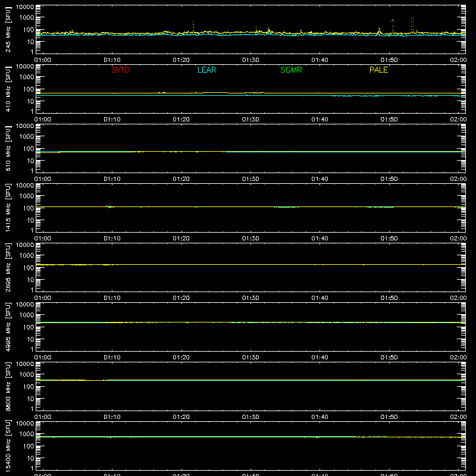476x476 pixels.
Task: Click 01:50 time label under 8800 MHz plot
Action: point(389,417)
